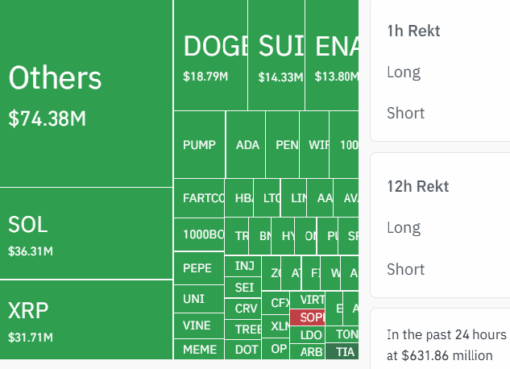The image size is (510, 369).
Task: Click the MEME tile
Action: 199,349
